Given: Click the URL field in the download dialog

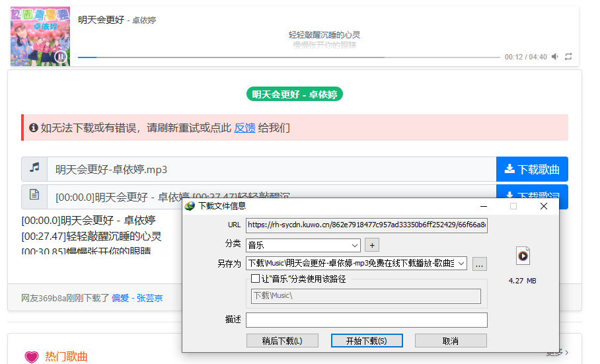Looking at the screenshot, I should click(366, 225).
